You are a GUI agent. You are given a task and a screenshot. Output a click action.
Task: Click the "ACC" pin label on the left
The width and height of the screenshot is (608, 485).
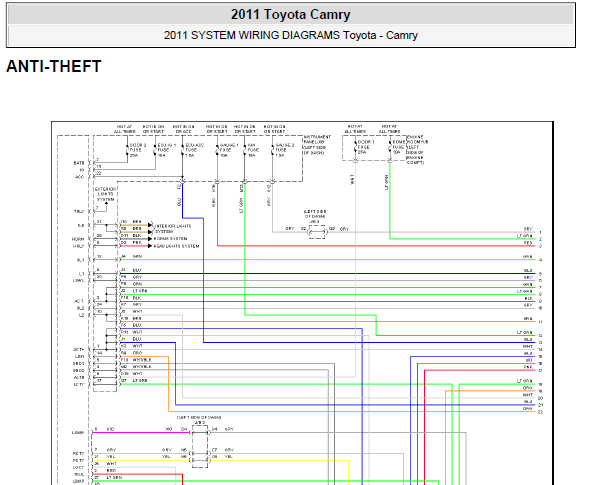point(79,177)
